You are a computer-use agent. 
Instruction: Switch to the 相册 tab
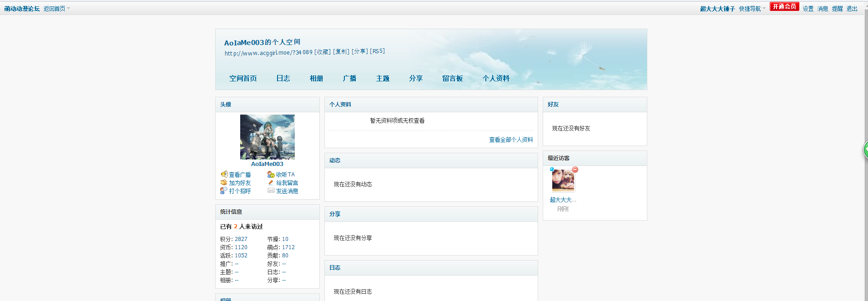[x=316, y=78]
